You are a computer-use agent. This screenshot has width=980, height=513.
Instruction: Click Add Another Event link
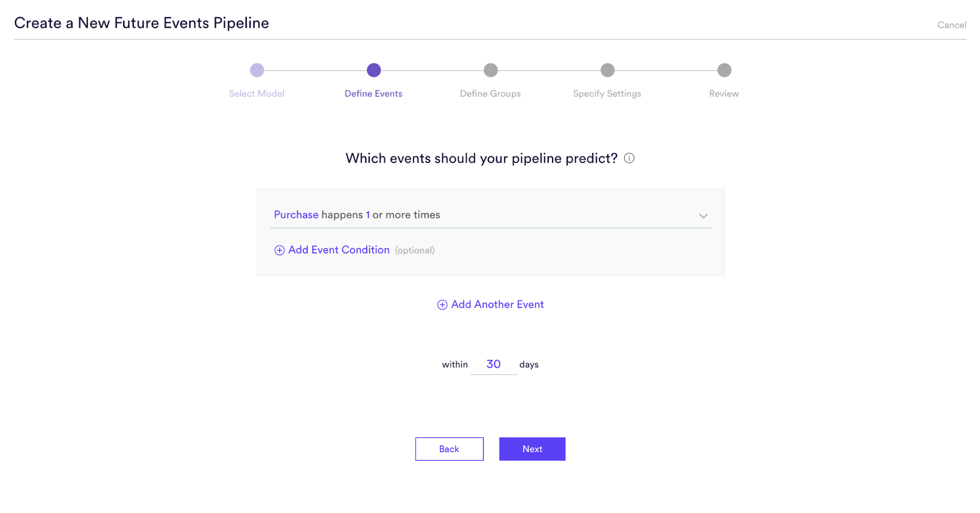[x=497, y=305]
